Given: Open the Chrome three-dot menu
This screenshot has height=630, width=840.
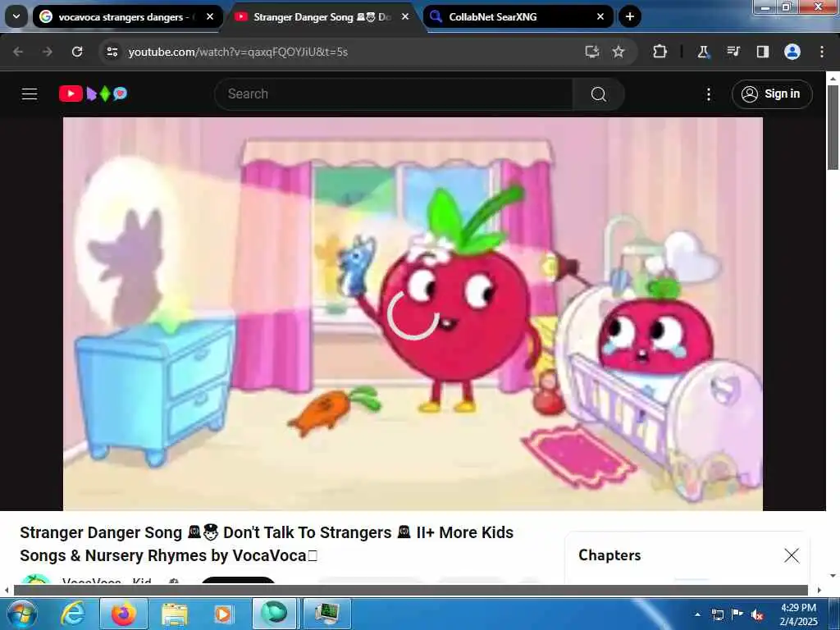Looking at the screenshot, I should click(822, 52).
